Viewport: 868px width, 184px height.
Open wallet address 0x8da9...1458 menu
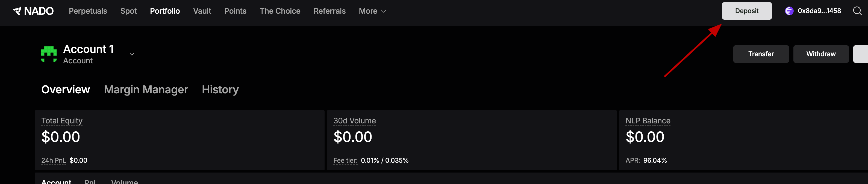[x=819, y=11]
